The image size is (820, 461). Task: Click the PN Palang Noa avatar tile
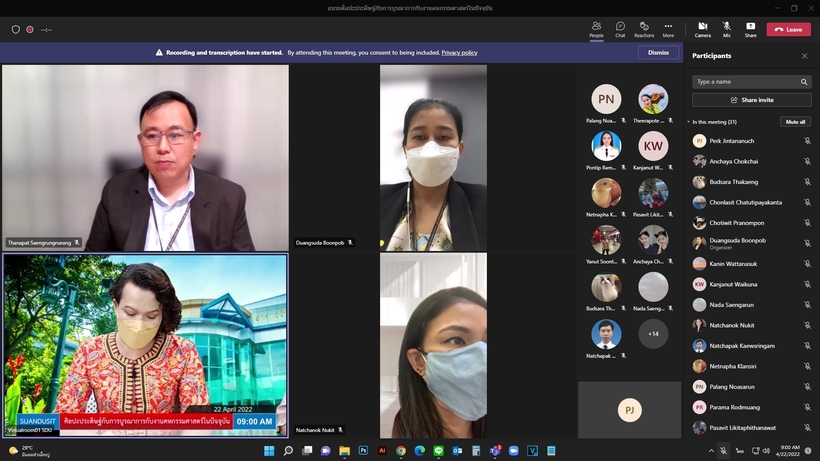coord(606,99)
